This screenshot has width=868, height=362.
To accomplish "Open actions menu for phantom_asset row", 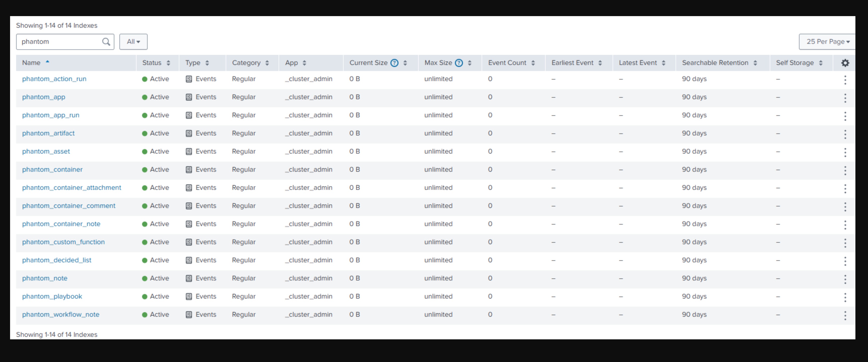I will tap(845, 152).
